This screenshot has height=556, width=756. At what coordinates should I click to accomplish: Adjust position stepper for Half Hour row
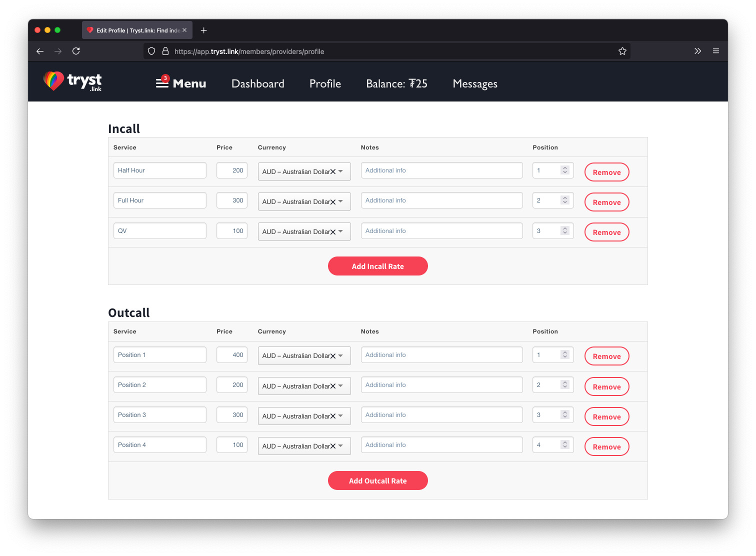[x=564, y=170]
